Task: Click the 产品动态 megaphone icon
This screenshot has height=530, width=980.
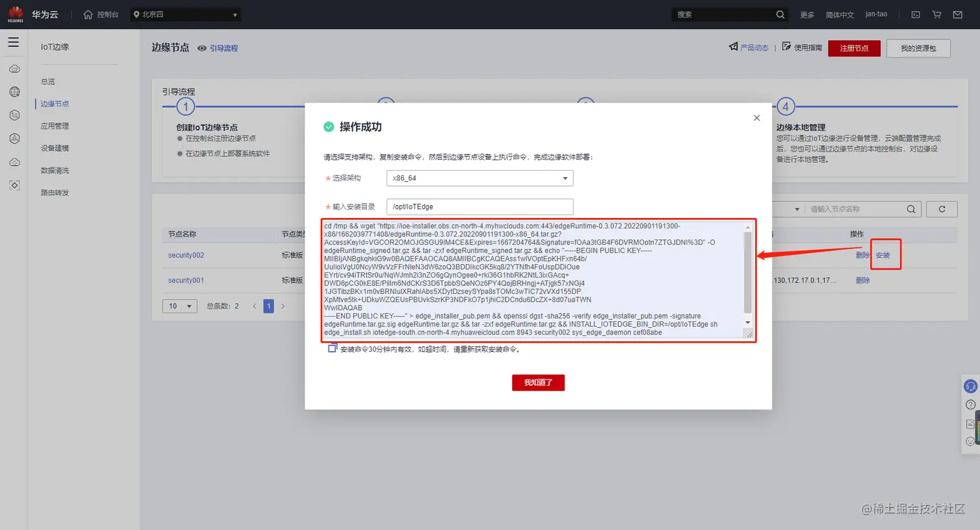Action: coord(733,47)
